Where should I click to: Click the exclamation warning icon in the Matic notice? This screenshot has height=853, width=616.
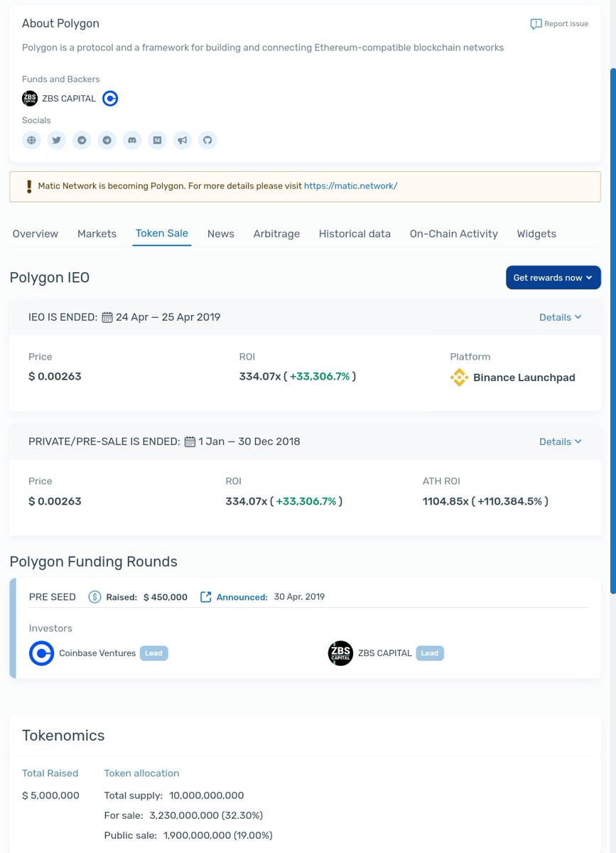pos(29,186)
